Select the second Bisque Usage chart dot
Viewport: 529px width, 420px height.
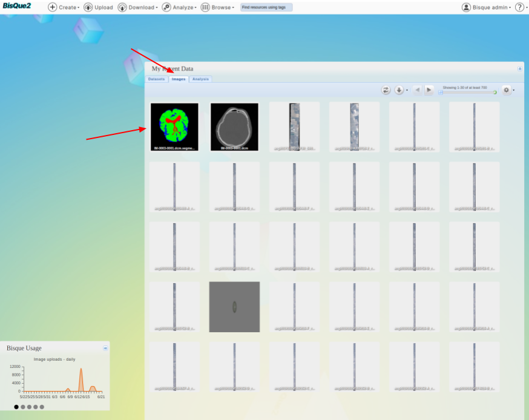[23, 407]
